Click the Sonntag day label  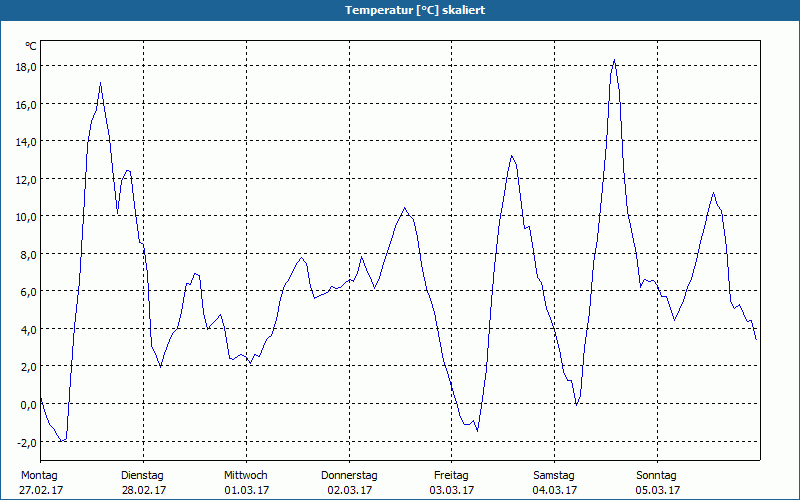(657, 476)
